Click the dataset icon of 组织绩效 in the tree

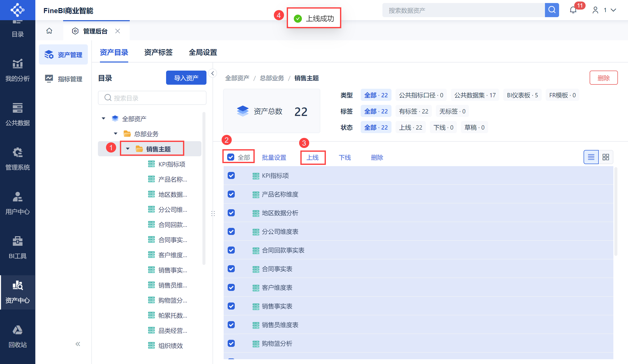(x=151, y=345)
